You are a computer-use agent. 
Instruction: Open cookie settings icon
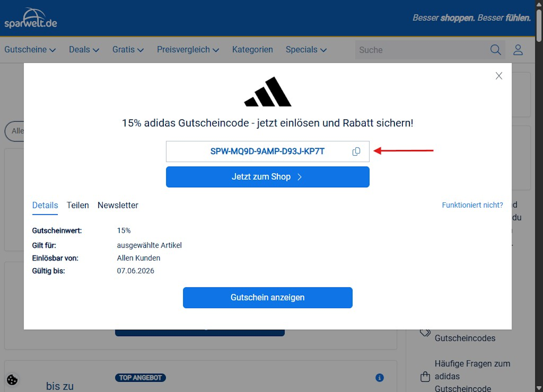[x=12, y=380]
